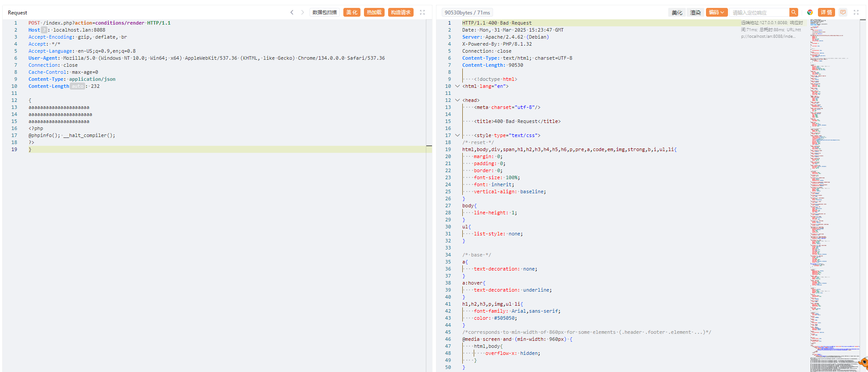Click the response panel's 美化 button
The image size is (868, 372).
[x=677, y=12]
